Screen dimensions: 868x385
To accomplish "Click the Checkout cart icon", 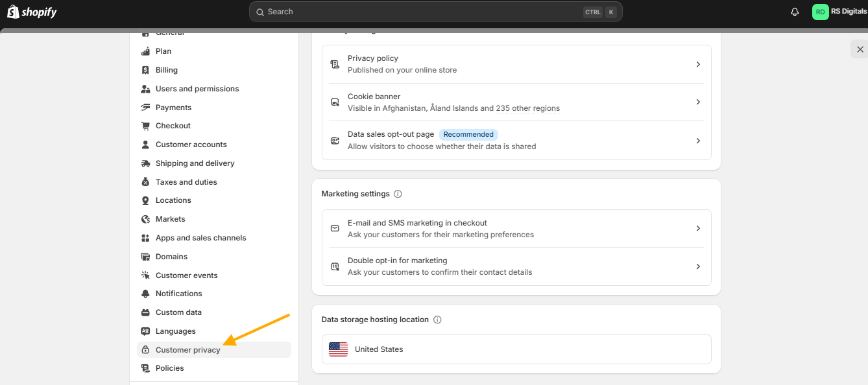I will coord(145,126).
